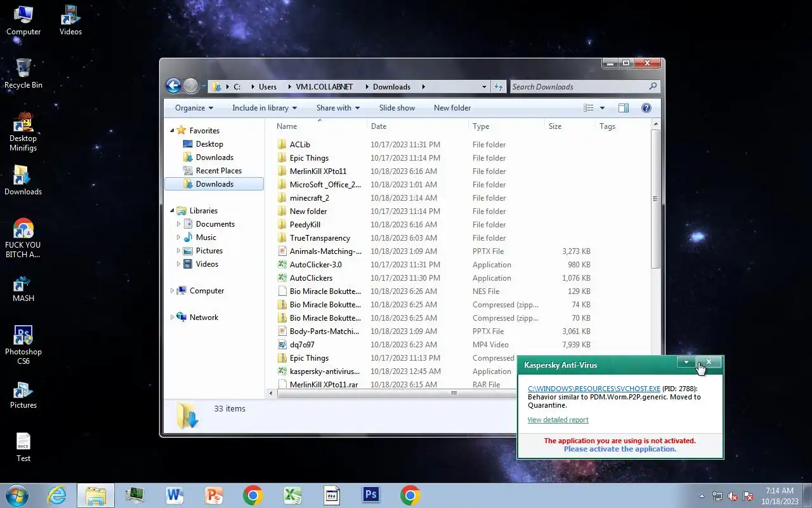Image resolution: width=812 pixels, height=508 pixels.
Task: Select the ACLib folder icon
Action: point(283,145)
